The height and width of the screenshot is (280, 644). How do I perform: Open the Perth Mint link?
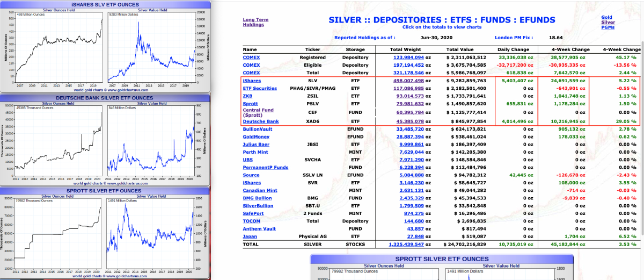pos(255,152)
